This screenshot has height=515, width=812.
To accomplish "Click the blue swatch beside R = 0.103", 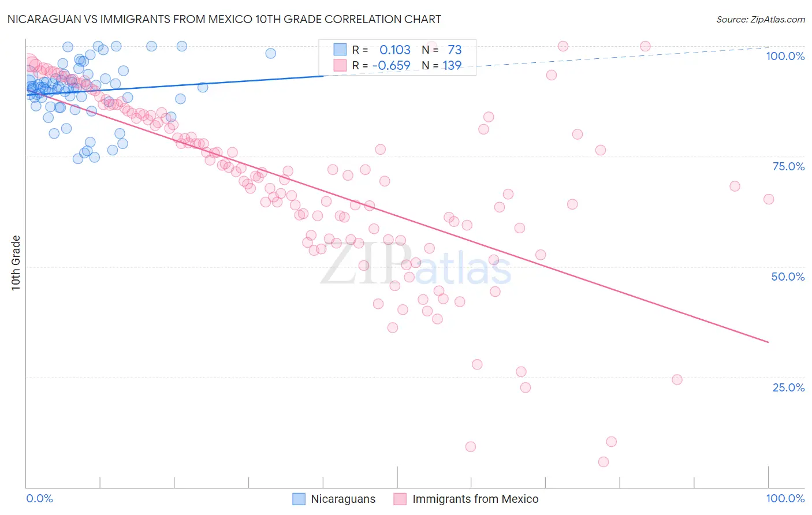I will 340,50.
